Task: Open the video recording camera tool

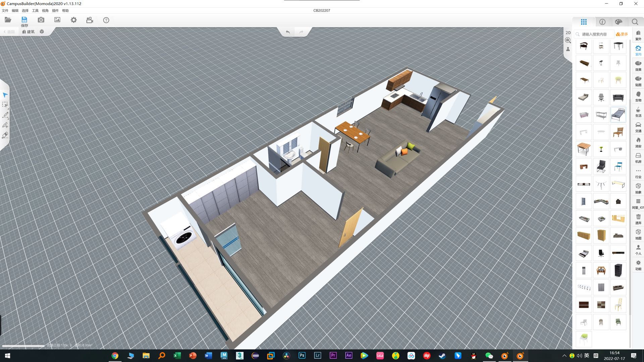Action: click(x=90, y=20)
